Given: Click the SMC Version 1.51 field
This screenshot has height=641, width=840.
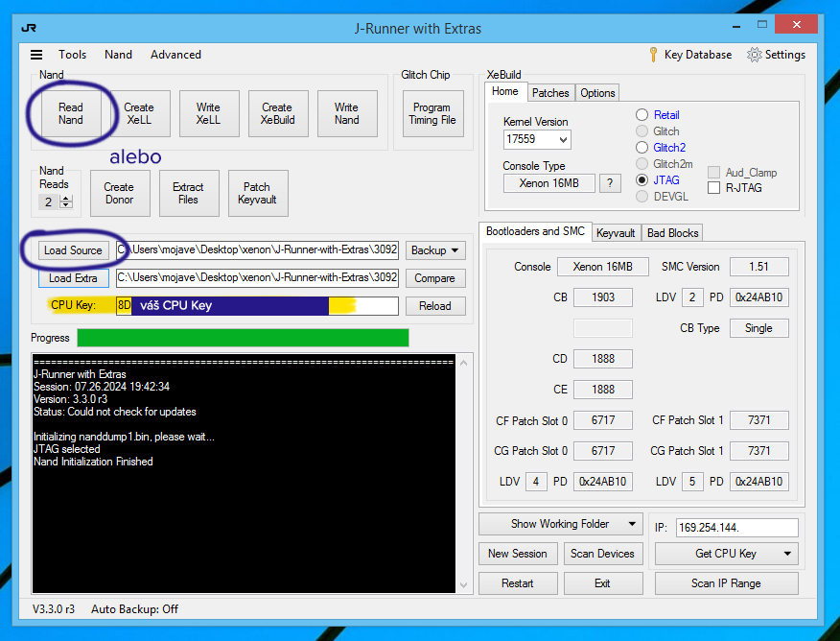Looking at the screenshot, I should tap(759, 267).
